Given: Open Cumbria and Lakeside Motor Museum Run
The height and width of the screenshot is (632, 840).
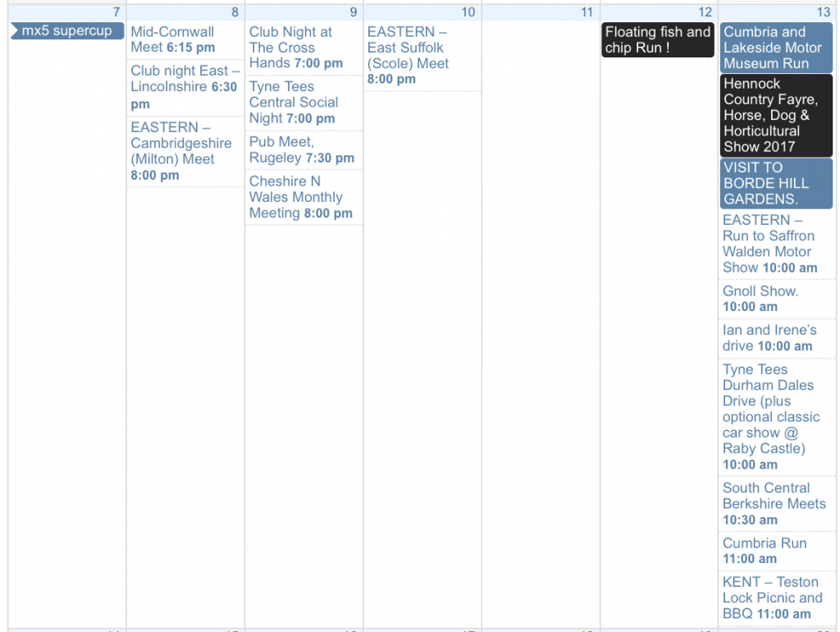Looking at the screenshot, I should click(776, 48).
